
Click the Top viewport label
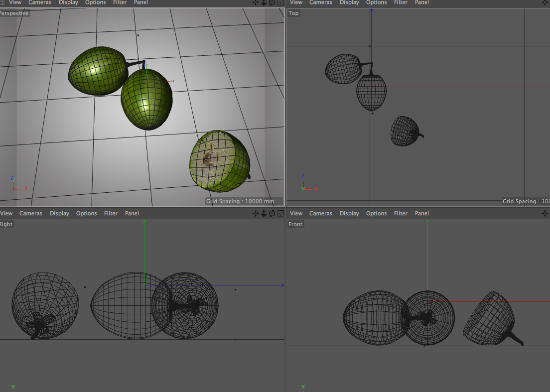[293, 13]
